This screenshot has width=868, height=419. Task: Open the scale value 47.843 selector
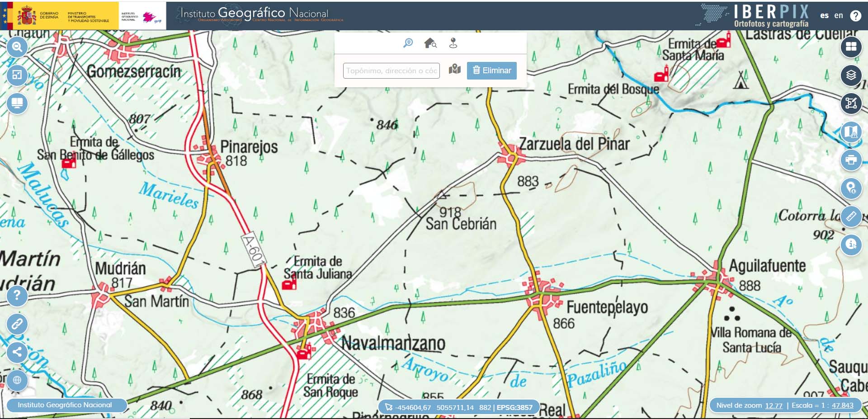click(x=842, y=405)
